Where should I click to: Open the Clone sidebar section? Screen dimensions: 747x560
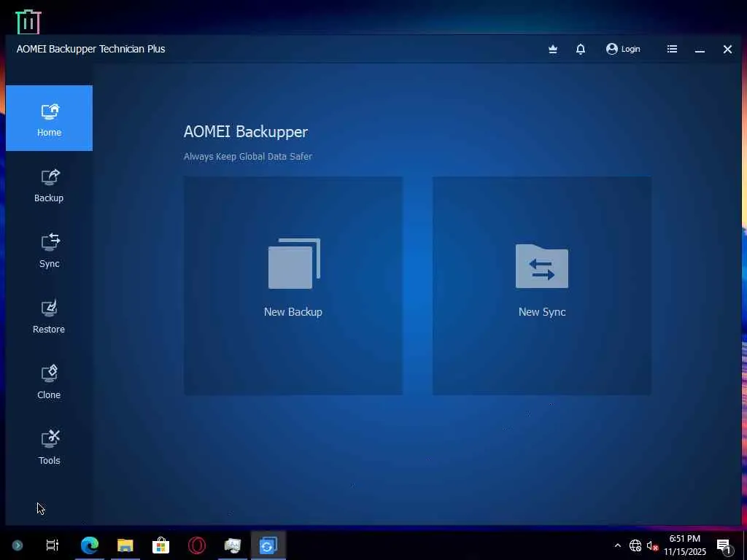49,382
